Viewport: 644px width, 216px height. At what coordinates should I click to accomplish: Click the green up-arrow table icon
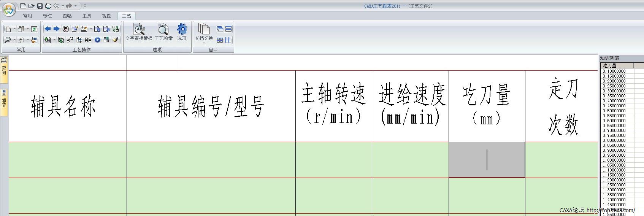click(x=48, y=40)
